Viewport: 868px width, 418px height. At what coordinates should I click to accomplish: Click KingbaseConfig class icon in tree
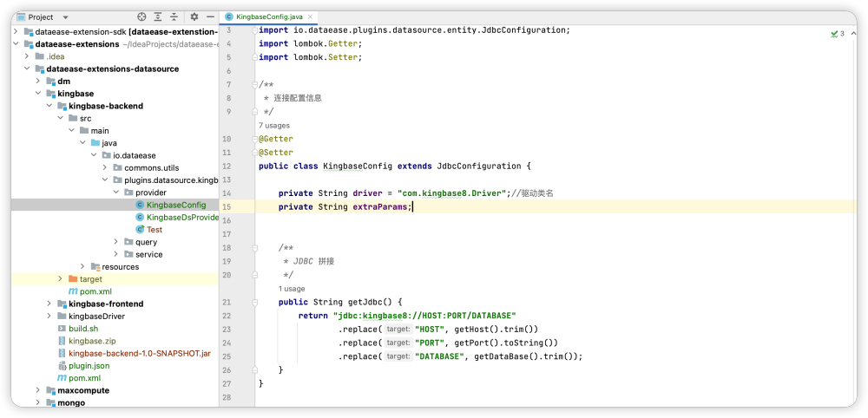[140, 205]
